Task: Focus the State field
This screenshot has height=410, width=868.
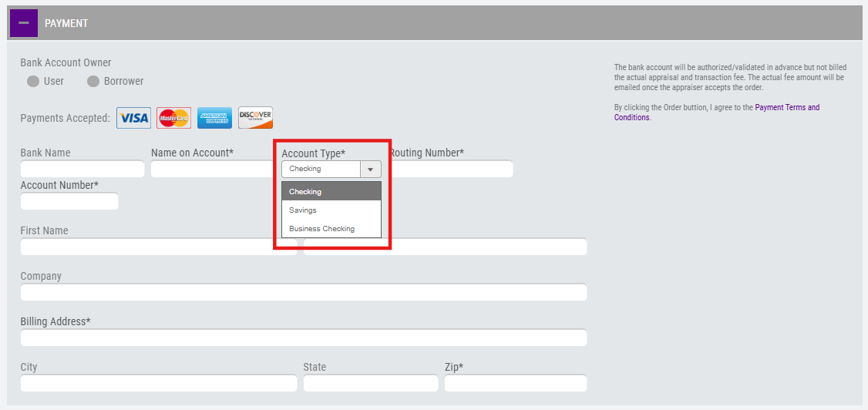Action: pos(370,383)
